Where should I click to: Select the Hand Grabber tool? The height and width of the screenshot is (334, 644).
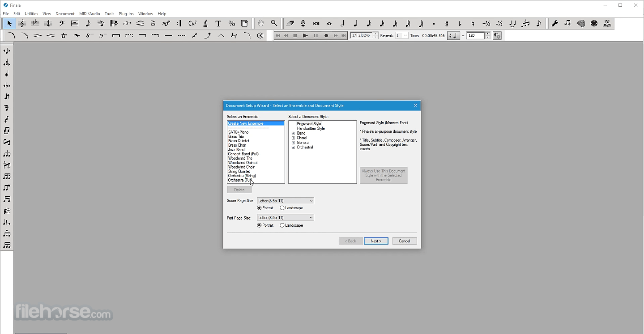pos(260,23)
